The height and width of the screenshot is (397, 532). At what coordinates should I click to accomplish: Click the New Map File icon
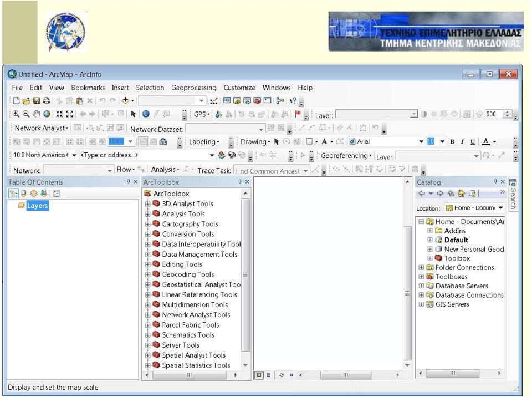click(16, 100)
